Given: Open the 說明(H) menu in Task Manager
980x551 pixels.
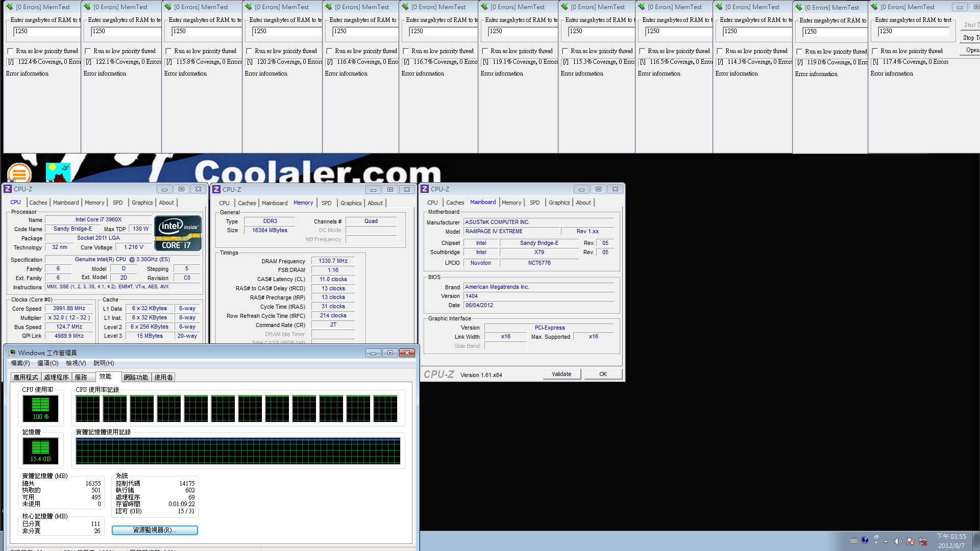Looking at the screenshot, I should coord(104,363).
